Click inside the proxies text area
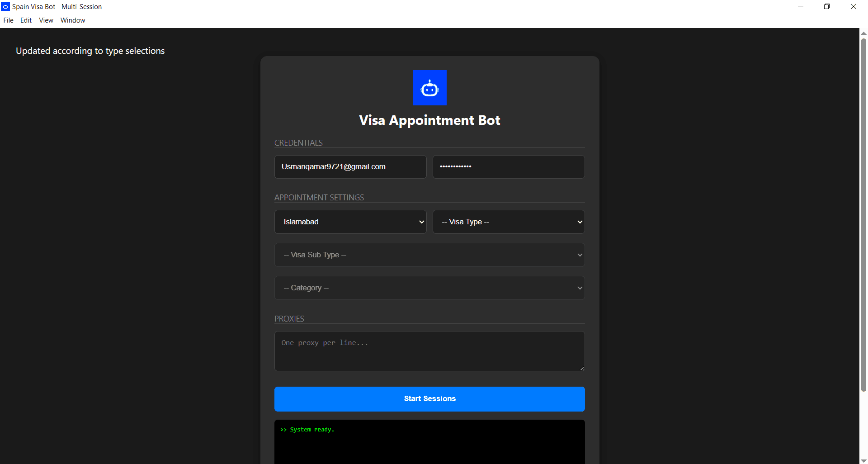 coord(429,351)
